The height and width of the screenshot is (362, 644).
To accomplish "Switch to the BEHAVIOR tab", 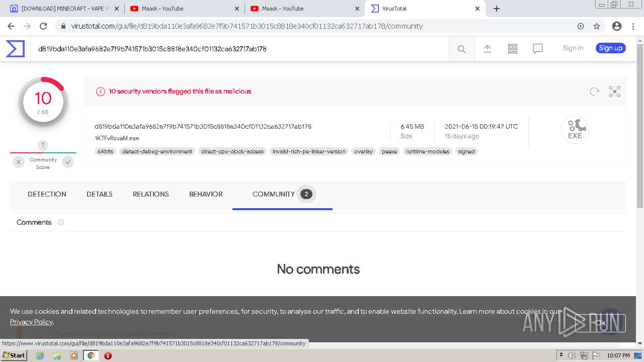I will pyautogui.click(x=206, y=194).
